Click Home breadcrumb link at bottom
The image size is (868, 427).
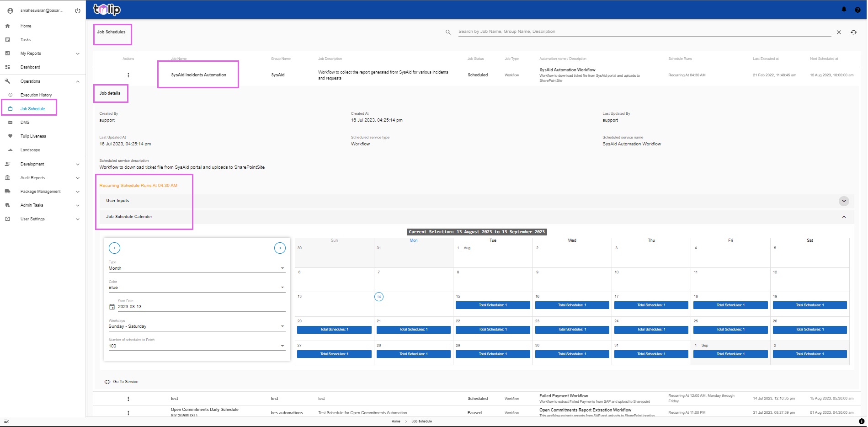396,422
